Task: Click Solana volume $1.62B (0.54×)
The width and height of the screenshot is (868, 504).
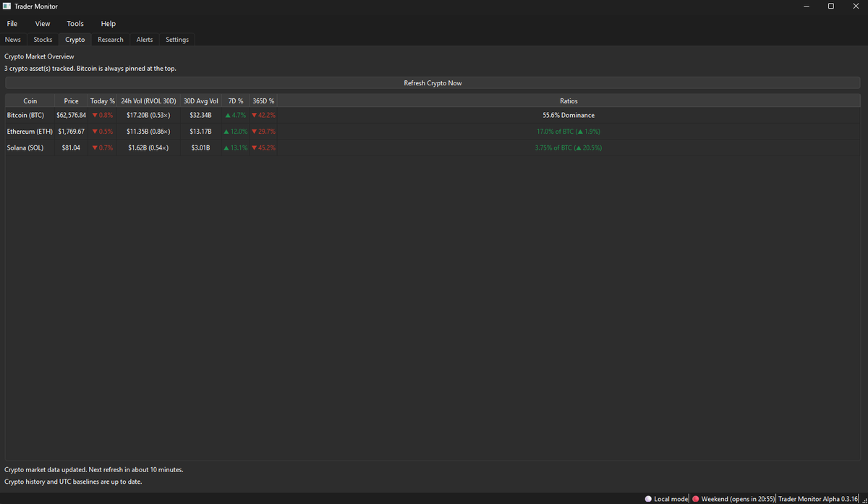Action: tap(148, 148)
